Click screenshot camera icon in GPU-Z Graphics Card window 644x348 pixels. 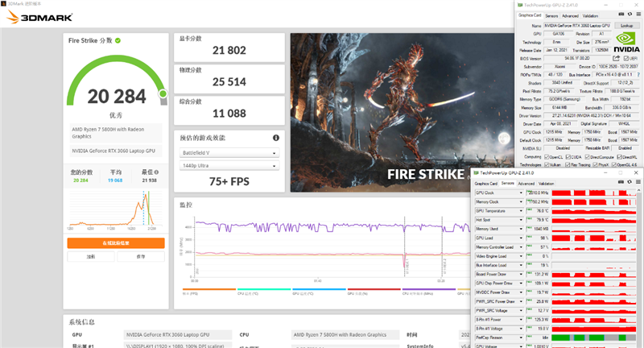pos(621,14)
